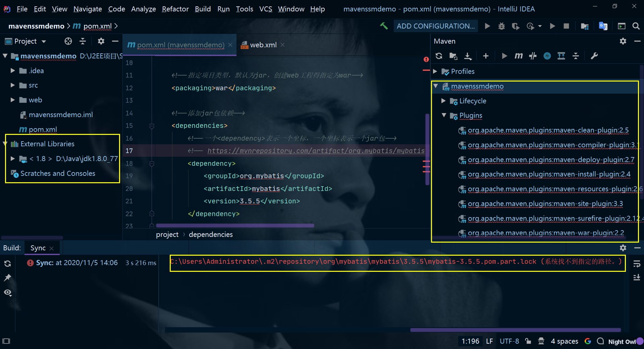
Task: Click the Translate icon in toolbar
Action: (x=603, y=26)
